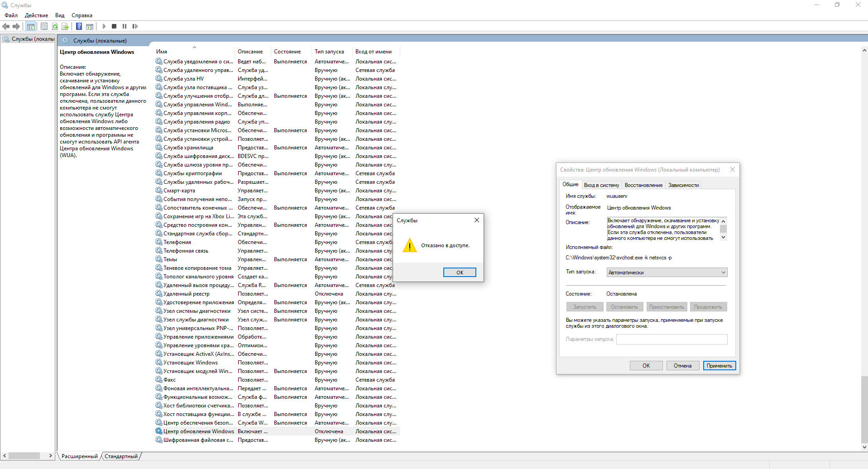Image resolution: width=868 pixels, height=469 pixels.
Task: Select the Центр обновления Windows service row
Action: tap(277, 431)
